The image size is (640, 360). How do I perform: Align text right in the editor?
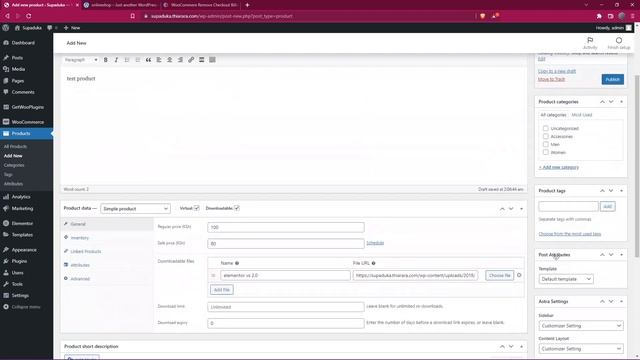point(180,60)
